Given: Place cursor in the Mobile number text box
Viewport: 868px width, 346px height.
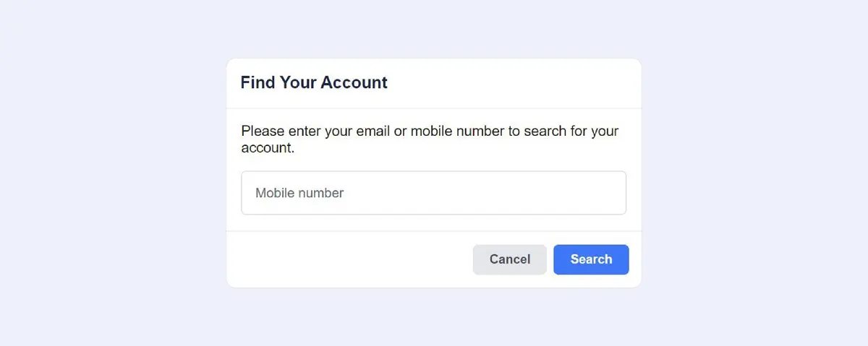Looking at the screenshot, I should click(433, 193).
